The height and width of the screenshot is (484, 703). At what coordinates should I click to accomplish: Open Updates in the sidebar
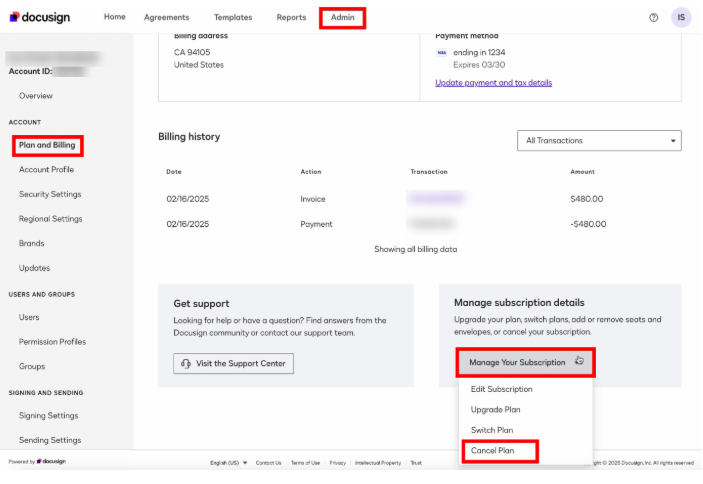pos(34,268)
